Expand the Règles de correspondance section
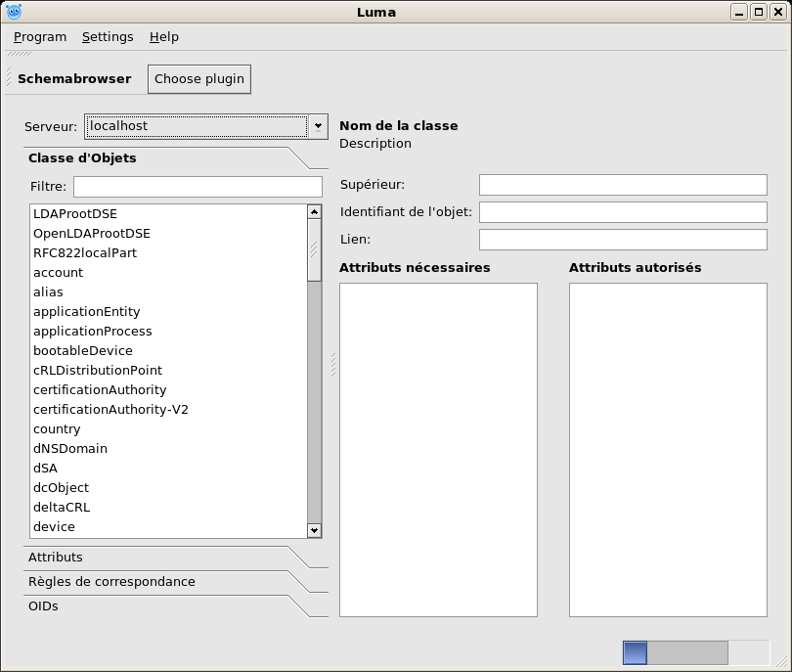 coord(111,582)
